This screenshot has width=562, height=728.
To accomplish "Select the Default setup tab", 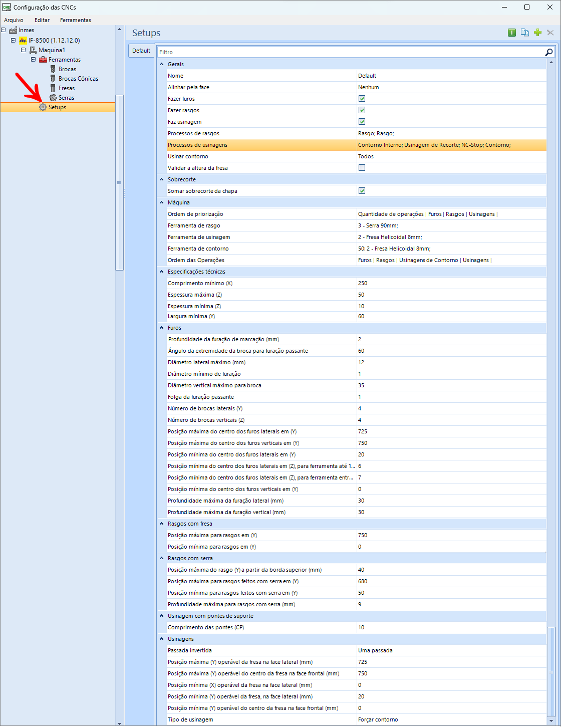I will pyautogui.click(x=141, y=51).
